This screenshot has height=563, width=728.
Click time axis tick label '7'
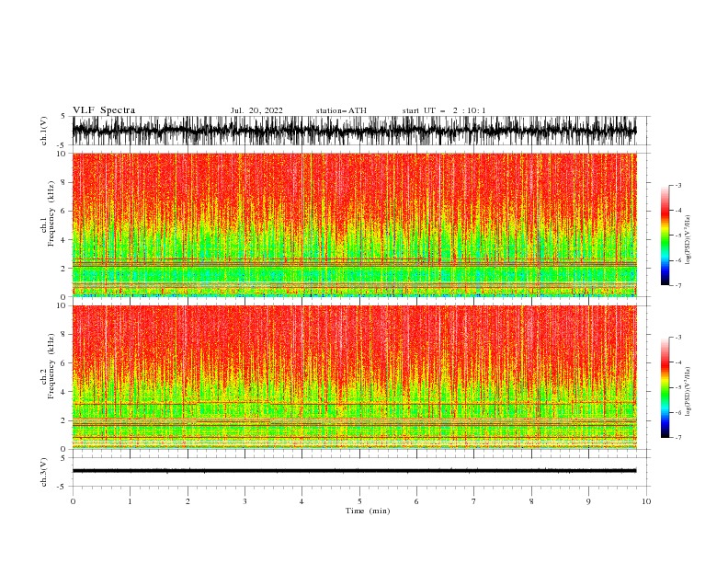pyautogui.click(x=474, y=501)
